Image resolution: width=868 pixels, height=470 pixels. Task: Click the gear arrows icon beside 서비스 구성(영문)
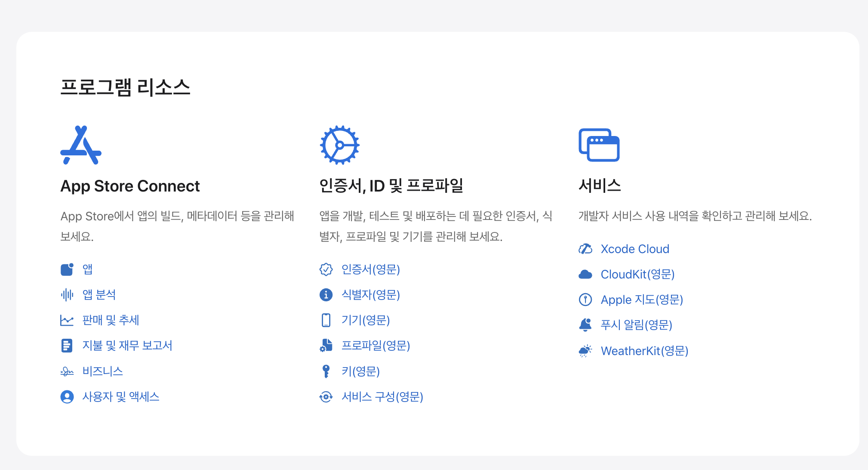(326, 397)
